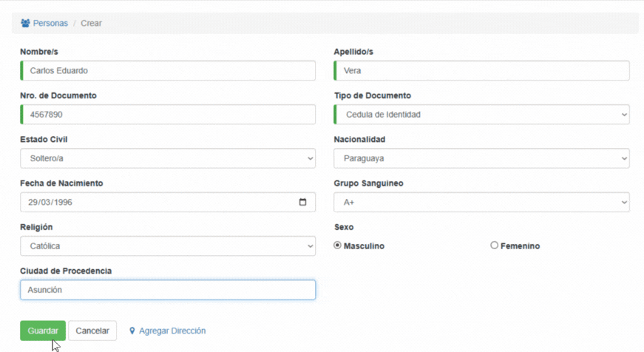Image resolution: width=644 pixels, height=352 pixels.
Task: Open the Religión dropdown
Action: coord(168,246)
